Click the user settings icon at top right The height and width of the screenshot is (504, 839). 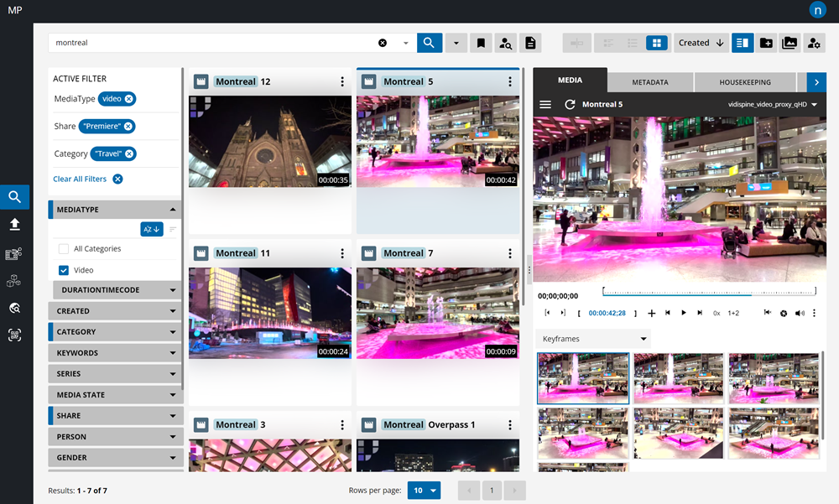[814, 42]
